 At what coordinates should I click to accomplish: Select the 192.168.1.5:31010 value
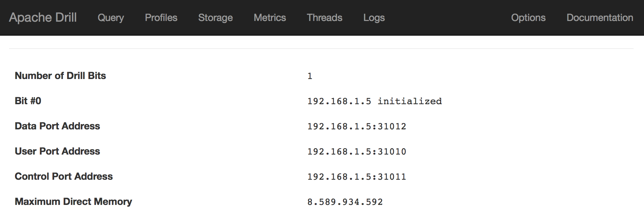[x=357, y=151]
